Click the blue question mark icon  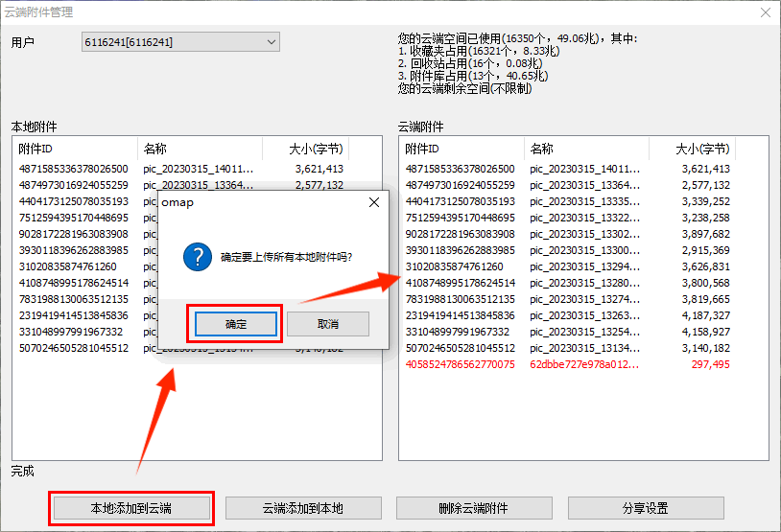197,257
